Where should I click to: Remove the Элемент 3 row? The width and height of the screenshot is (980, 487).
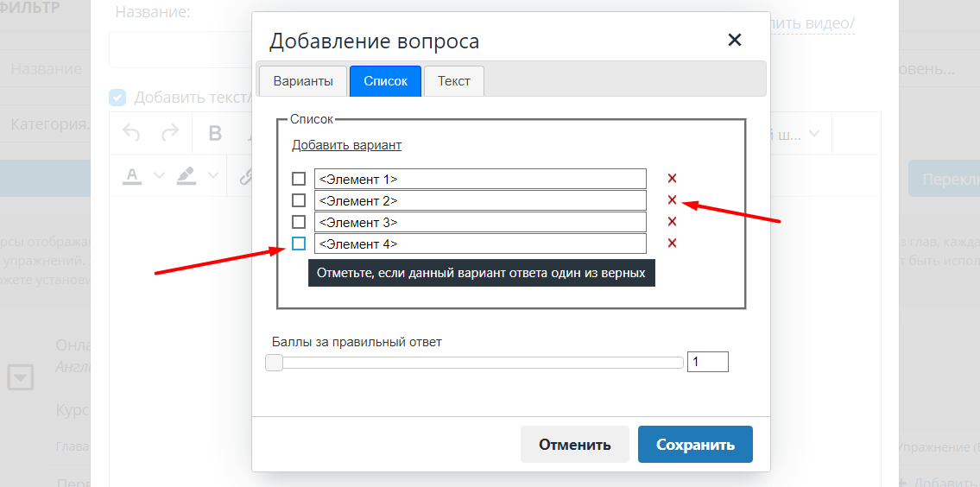point(672,221)
